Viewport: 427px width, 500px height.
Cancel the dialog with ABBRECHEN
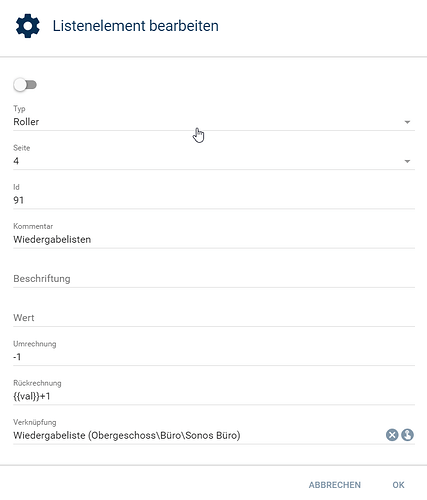click(335, 485)
